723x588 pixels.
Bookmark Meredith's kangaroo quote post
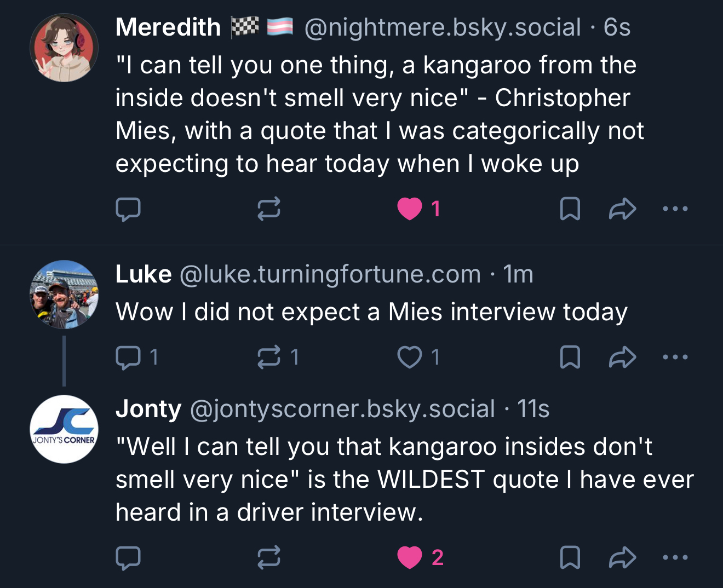[570, 209]
